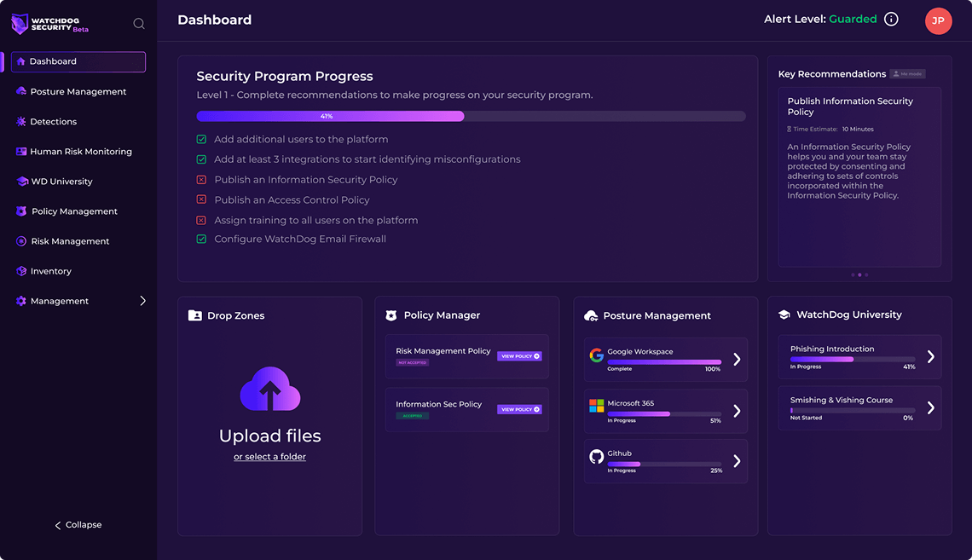Viewport: 972px width, 560px height.
Task: Click VIEW POLICY for Risk Management Policy
Action: click(x=519, y=356)
